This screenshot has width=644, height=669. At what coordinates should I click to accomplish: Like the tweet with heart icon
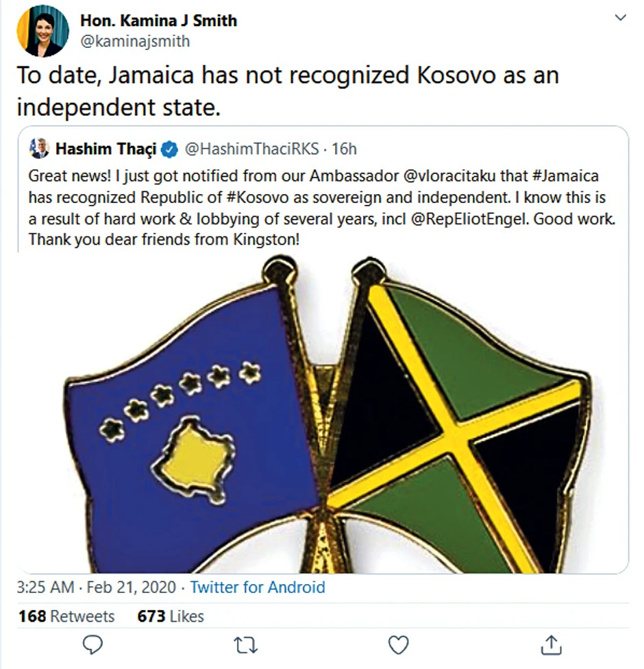click(398, 644)
